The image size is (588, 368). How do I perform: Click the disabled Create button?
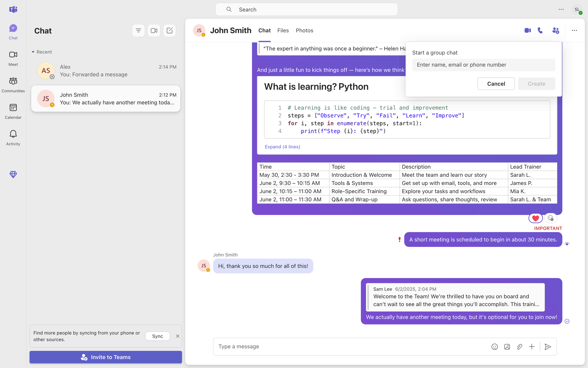tap(537, 84)
